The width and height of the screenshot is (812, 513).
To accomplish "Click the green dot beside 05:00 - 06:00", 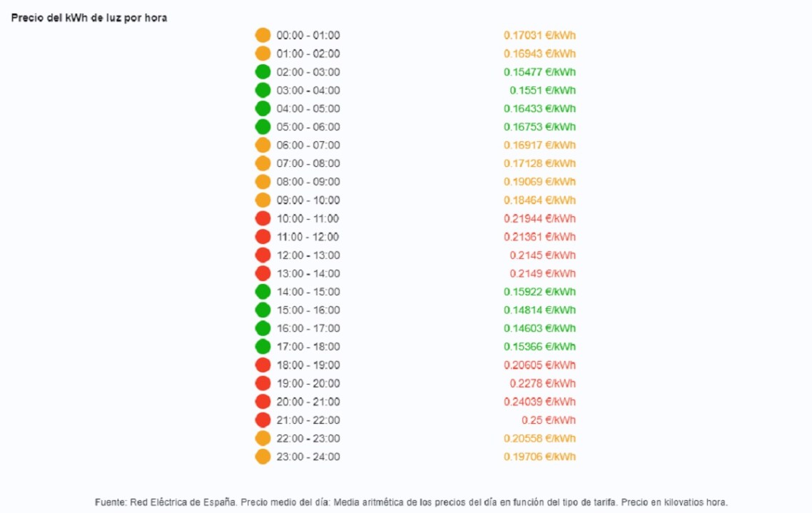I will [x=263, y=127].
